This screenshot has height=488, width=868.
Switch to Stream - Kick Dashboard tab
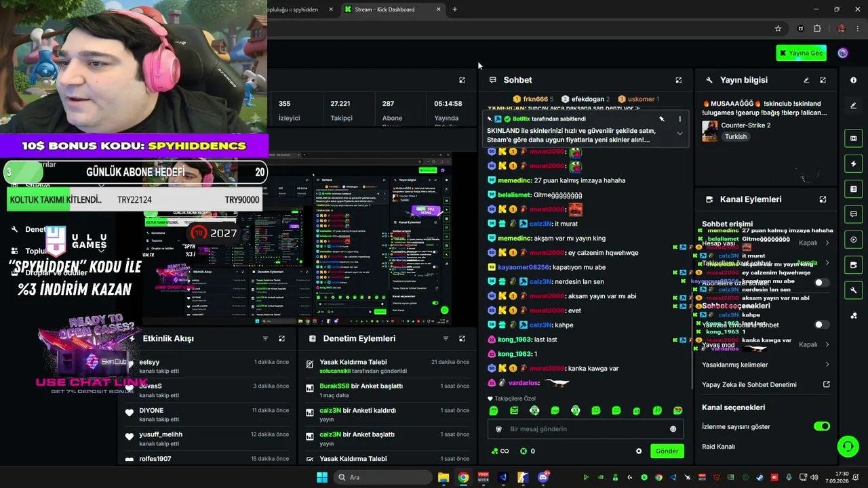click(393, 9)
